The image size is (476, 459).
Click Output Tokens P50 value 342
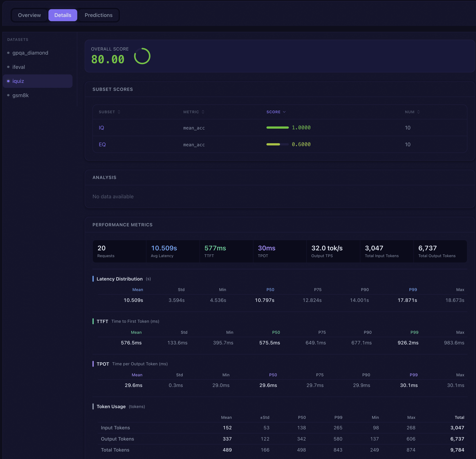(x=301, y=439)
